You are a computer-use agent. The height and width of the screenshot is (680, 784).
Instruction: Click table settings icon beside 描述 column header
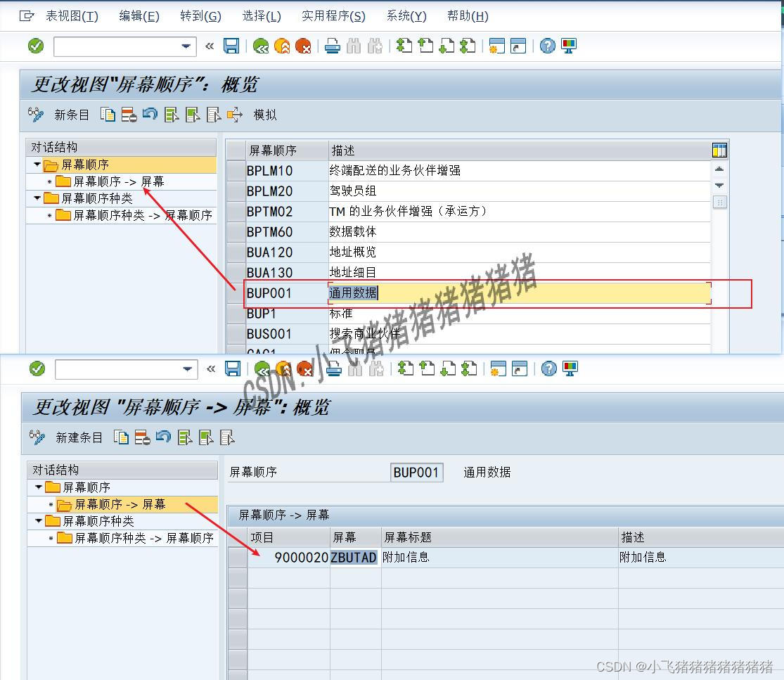click(719, 150)
